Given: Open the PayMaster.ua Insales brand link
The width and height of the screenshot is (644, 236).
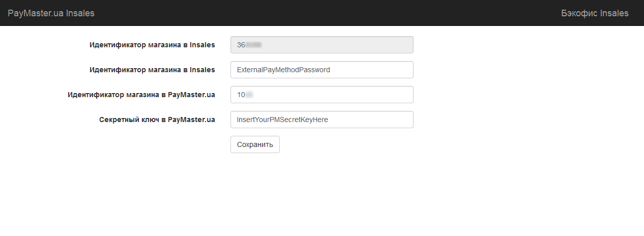Looking at the screenshot, I should point(51,13).
